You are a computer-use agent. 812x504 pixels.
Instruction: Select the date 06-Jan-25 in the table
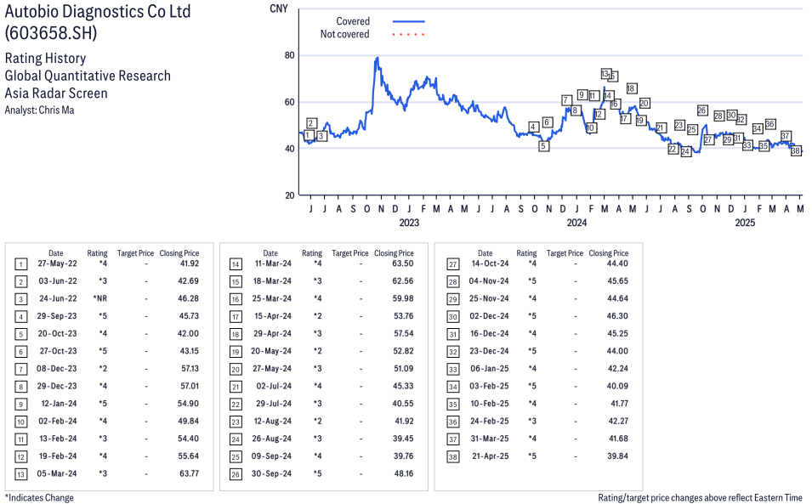click(x=490, y=369)
